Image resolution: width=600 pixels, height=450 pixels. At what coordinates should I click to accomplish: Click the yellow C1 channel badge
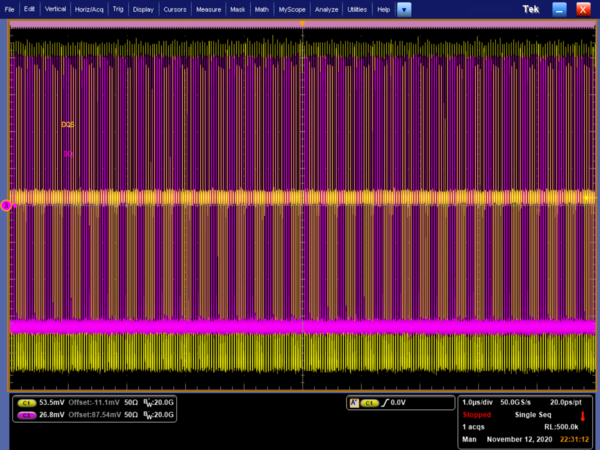[26, 402]
